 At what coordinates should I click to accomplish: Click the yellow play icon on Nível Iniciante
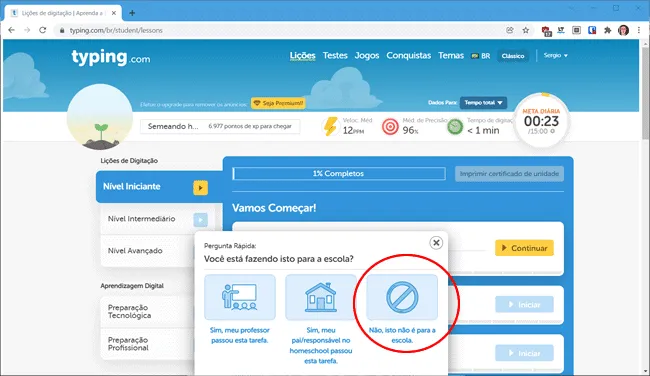(200, 187)
